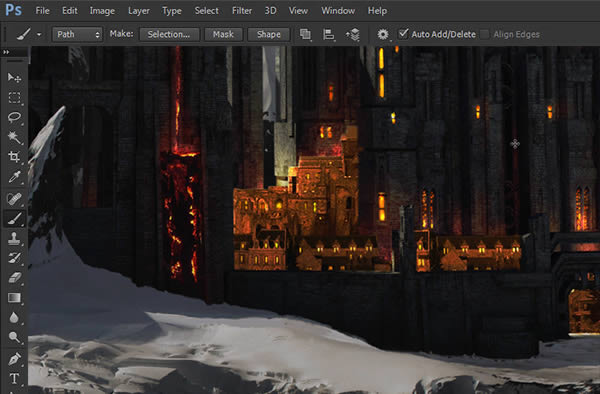Select the Move tool
This screenshot has width=600, height=394.
14,78
